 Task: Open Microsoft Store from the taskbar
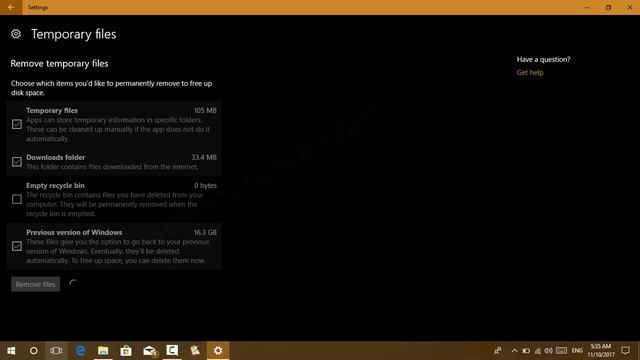tap(126, 351)
